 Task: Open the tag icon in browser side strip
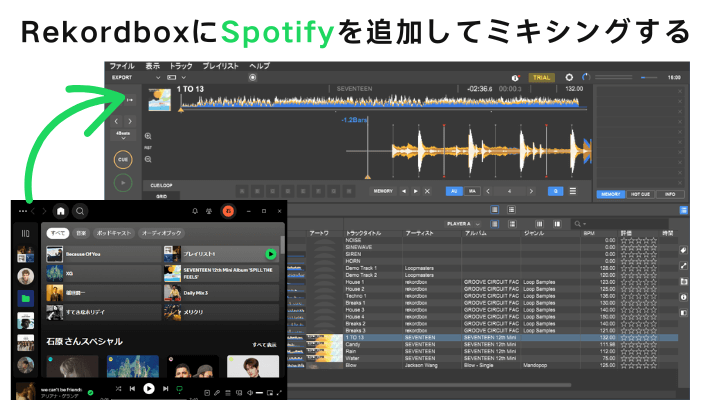[x=683, y=250]
